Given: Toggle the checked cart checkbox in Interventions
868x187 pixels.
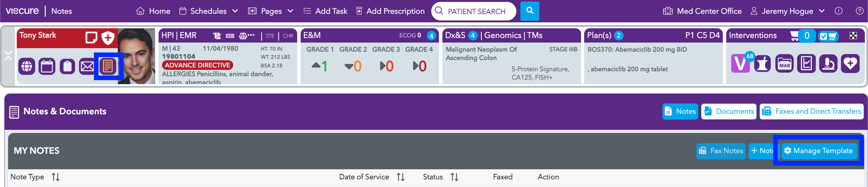Looking at the screenshot, I should pyautogui.click(x=828, y=36).
